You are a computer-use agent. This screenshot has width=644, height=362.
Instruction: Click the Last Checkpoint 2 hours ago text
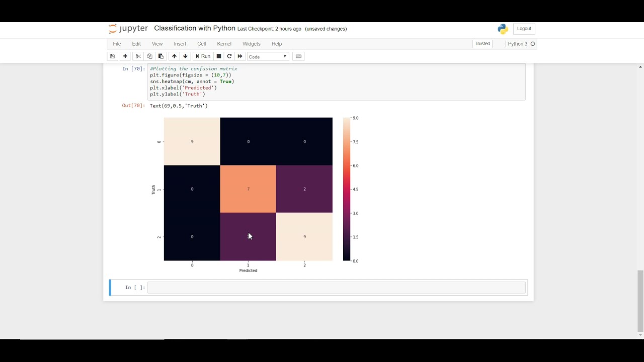(269, 29)
